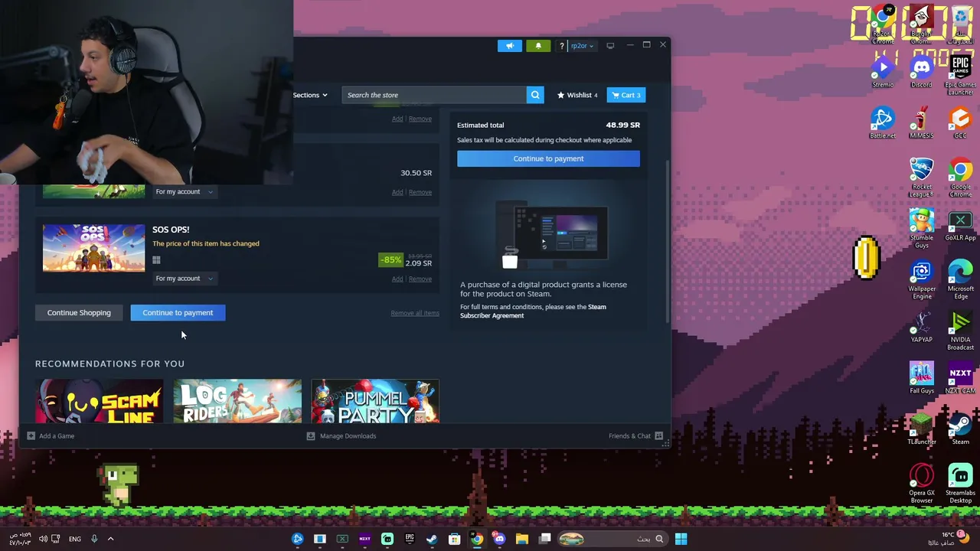Image resolution: width=980 pixels, height=551 pixels.
Task: Click the Windows Start button
Action: (681, 539)
